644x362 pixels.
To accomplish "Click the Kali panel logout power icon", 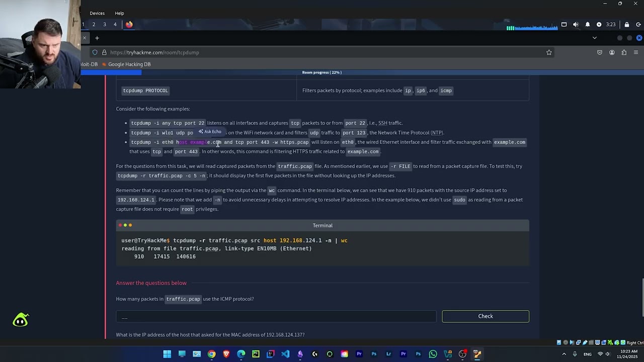I will coord(638,24).
